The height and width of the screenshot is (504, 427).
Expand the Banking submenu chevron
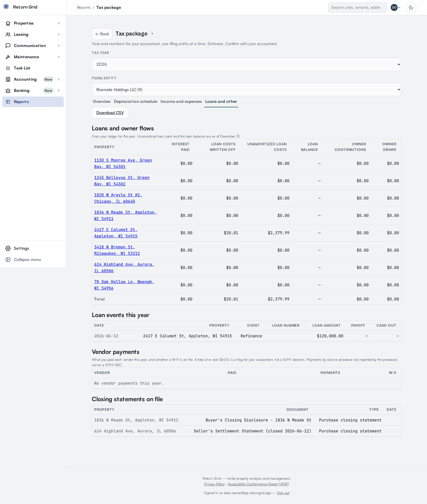(59, 91)
